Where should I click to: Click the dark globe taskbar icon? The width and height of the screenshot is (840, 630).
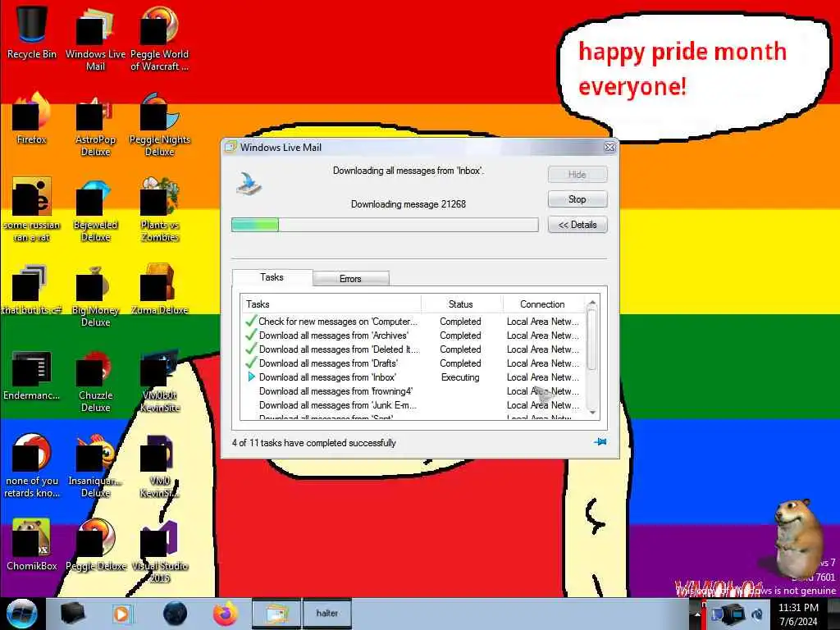coord(175,614)
